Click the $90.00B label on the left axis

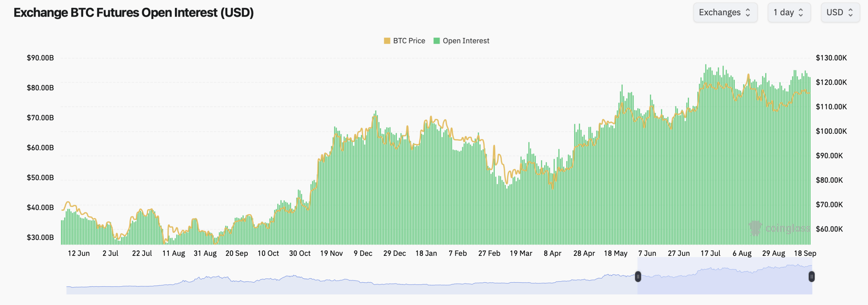(40, 58)
